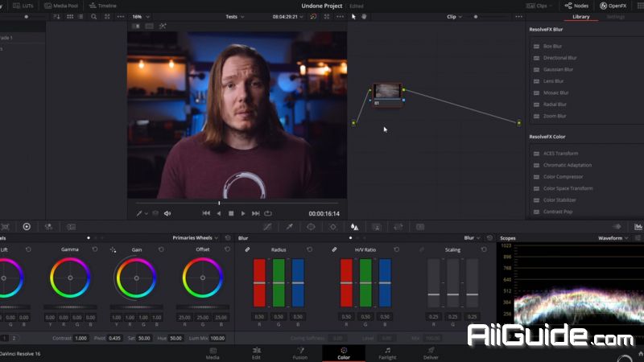
Task: Open the Tracker palette icon
Action: click(x=332, y=227)
